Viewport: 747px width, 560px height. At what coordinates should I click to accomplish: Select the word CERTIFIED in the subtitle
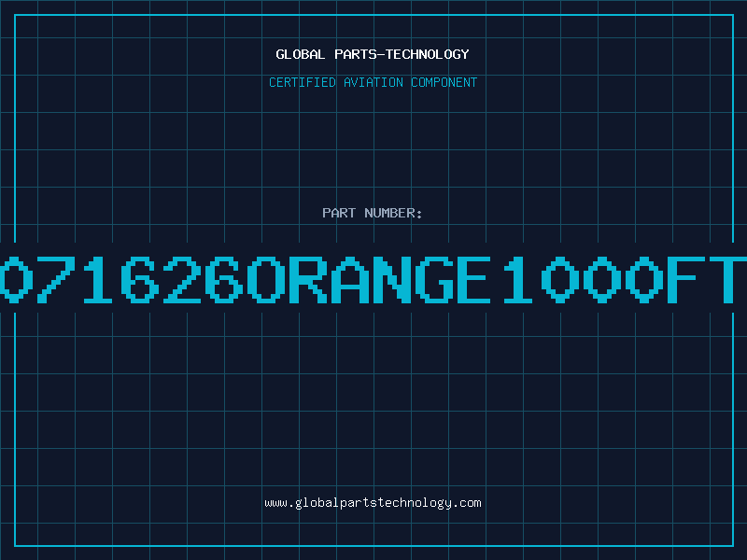point(303,82)
